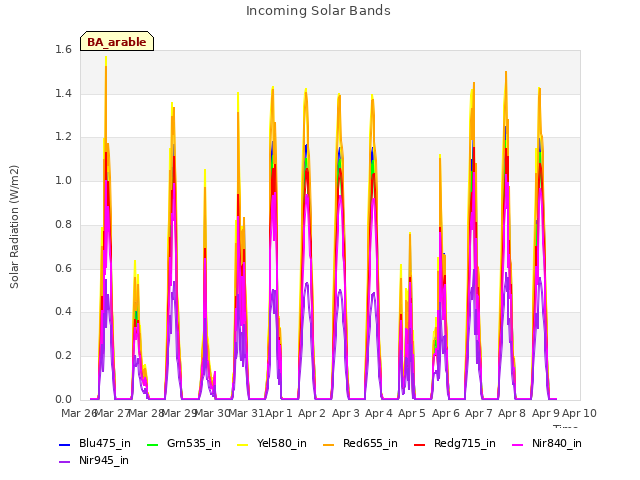Screen dimensions: 640x480
Task: Toggle the Nir840_in legend label
Action: (557, 444)
